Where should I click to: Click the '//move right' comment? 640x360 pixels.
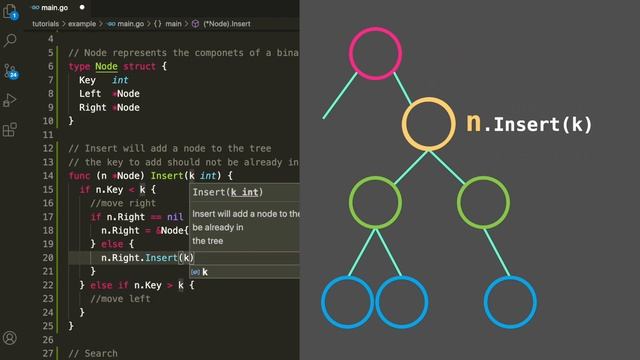[123, 203]
